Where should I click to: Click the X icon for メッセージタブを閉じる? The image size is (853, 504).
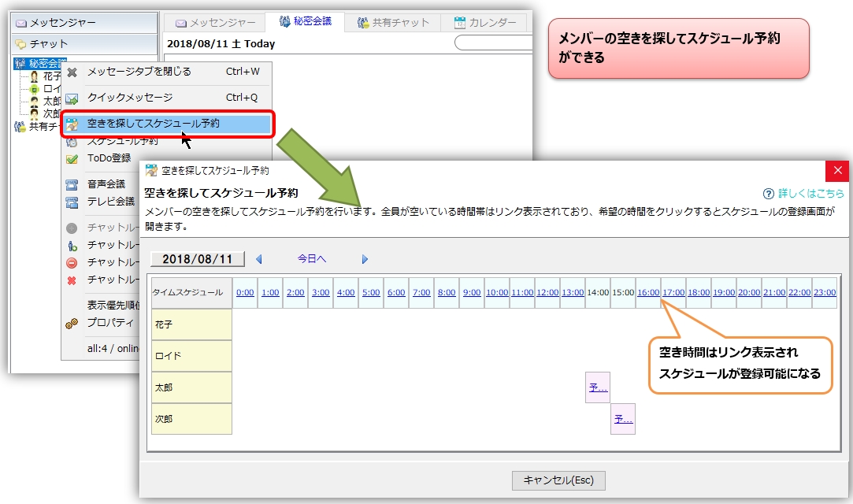click(72, 72)
